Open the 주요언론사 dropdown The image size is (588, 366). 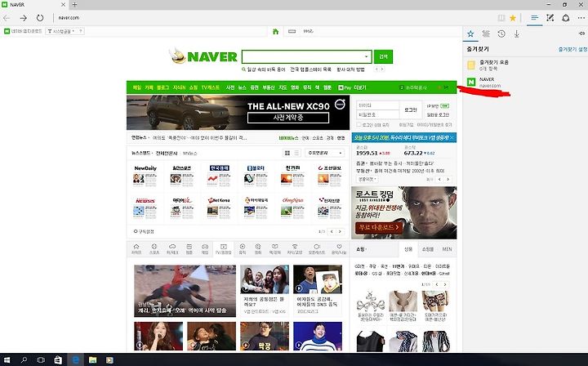(x=324, y=153)
